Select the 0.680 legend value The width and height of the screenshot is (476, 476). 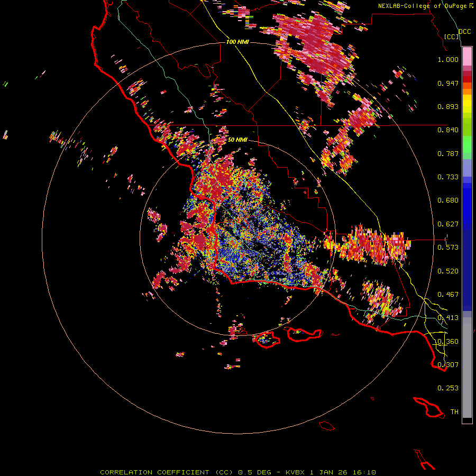click(448, 200)
